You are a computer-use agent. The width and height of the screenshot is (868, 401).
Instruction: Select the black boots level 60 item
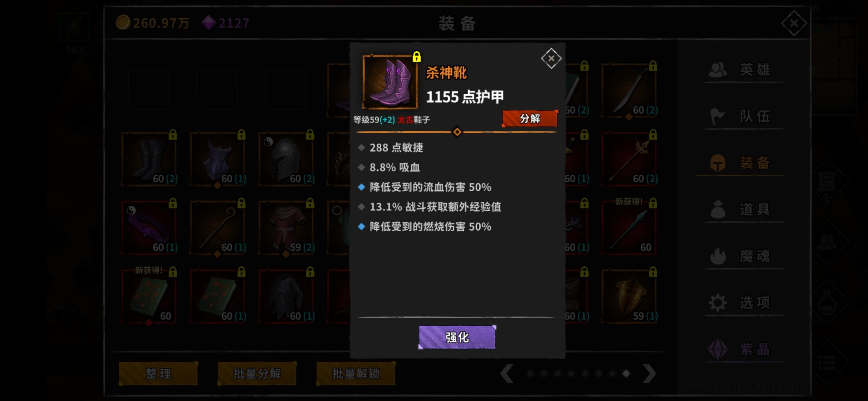[149, 159]
